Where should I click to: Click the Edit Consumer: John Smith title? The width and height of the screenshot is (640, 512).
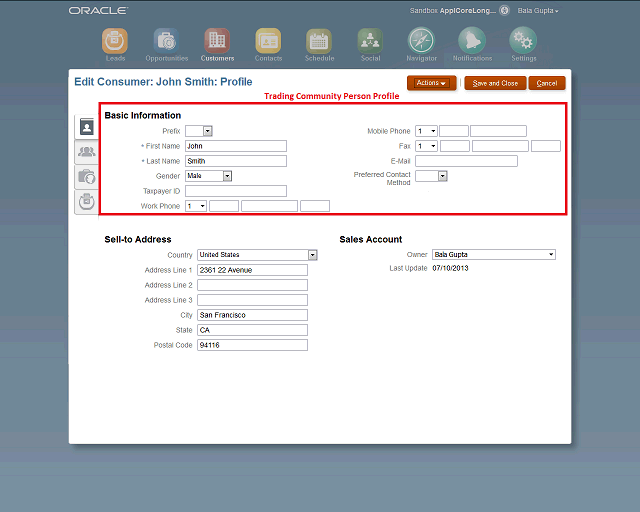point(163,82)
